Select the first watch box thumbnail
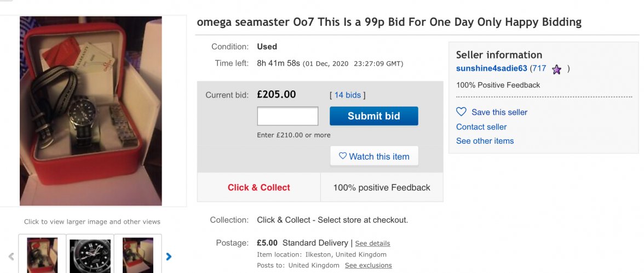 pos(42,255)
